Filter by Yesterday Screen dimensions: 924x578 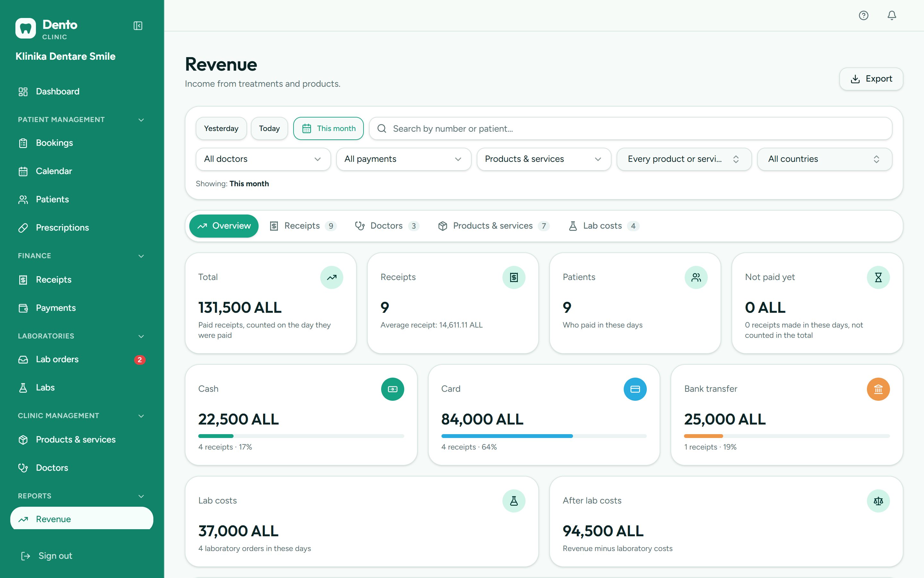coord(221,128)
